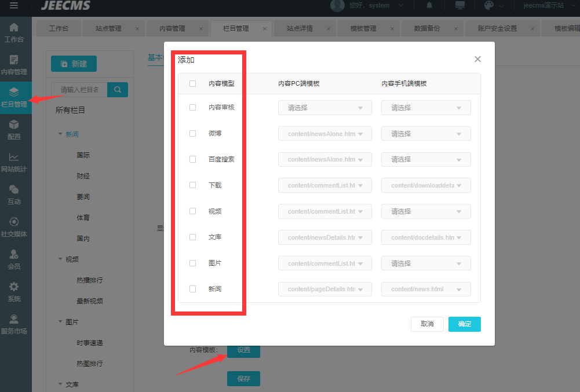Screen dimensions: 580x392
Task: Collapse the 图片 tree node
Action: tap(60, 321)
